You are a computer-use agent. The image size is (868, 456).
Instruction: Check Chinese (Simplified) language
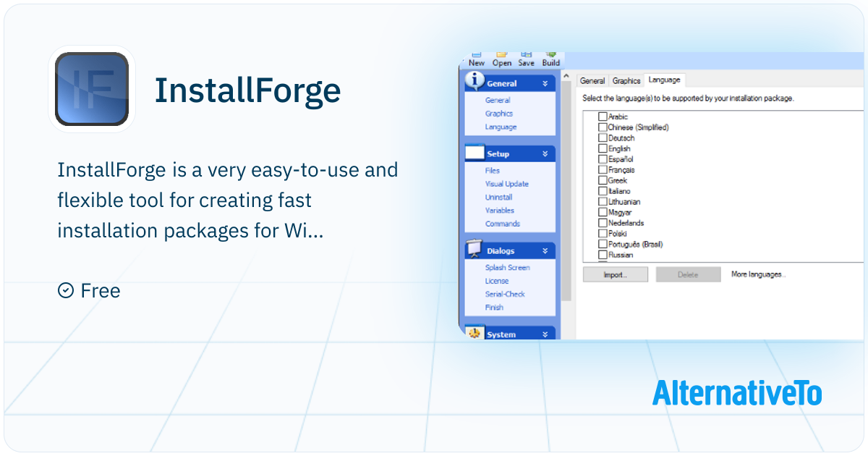point(603,127)
